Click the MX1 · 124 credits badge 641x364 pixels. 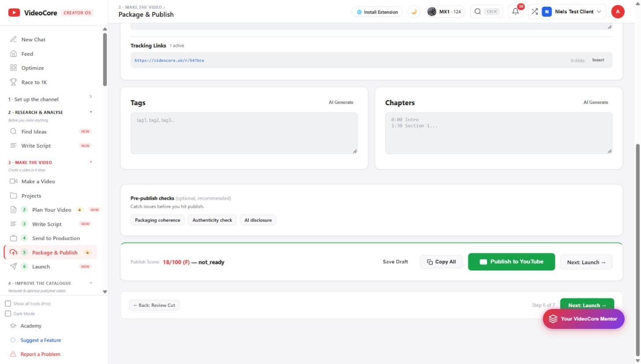[x=446, y=12]
